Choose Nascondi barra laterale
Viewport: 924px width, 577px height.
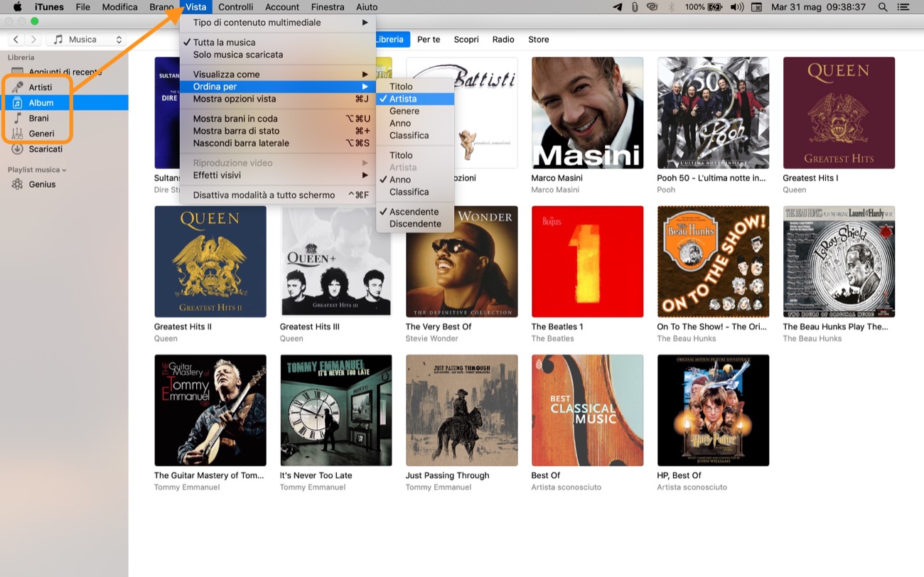click(x=278, y=143)
